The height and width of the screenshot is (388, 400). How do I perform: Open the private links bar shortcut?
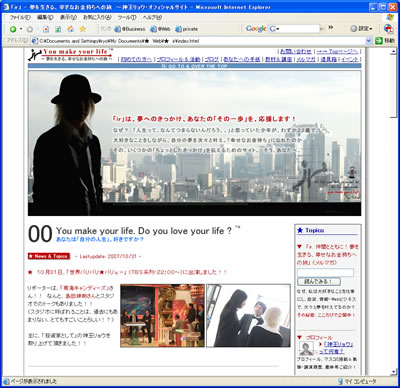[187, 29]
